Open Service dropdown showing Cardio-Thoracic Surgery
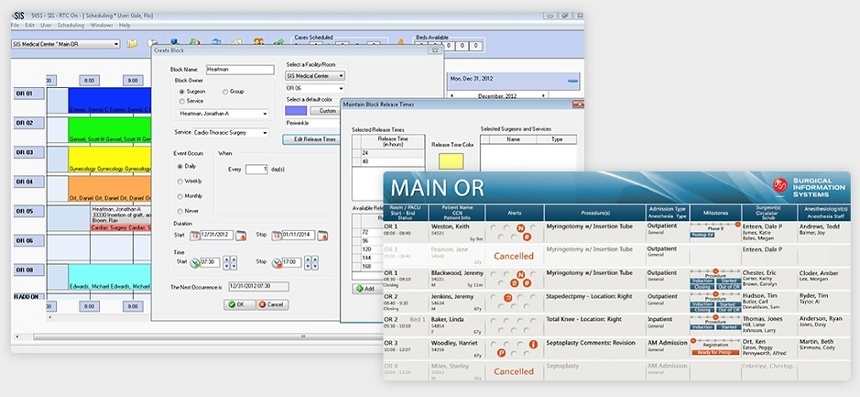 [230, 133]
